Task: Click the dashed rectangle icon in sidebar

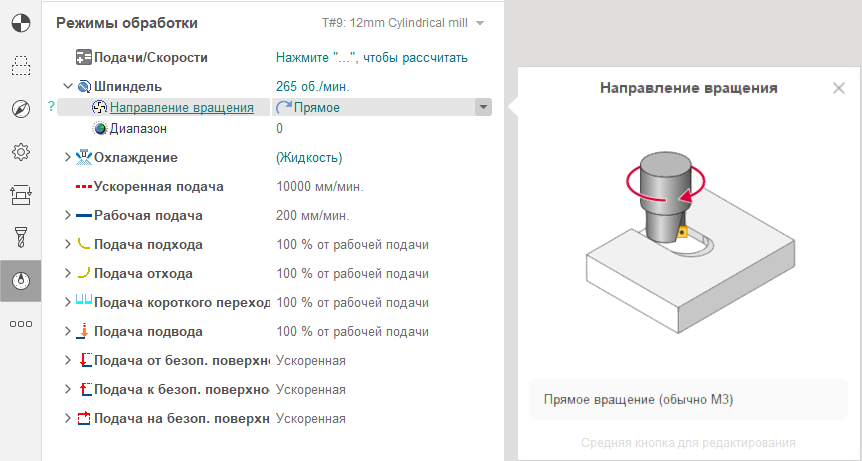Action: click(x=20, y=66)
